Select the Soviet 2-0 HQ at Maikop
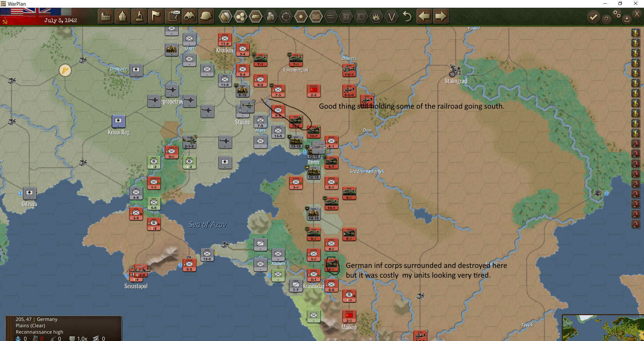Screen dimensions: 644x341 pyautogui.click(x=349, y=316)
